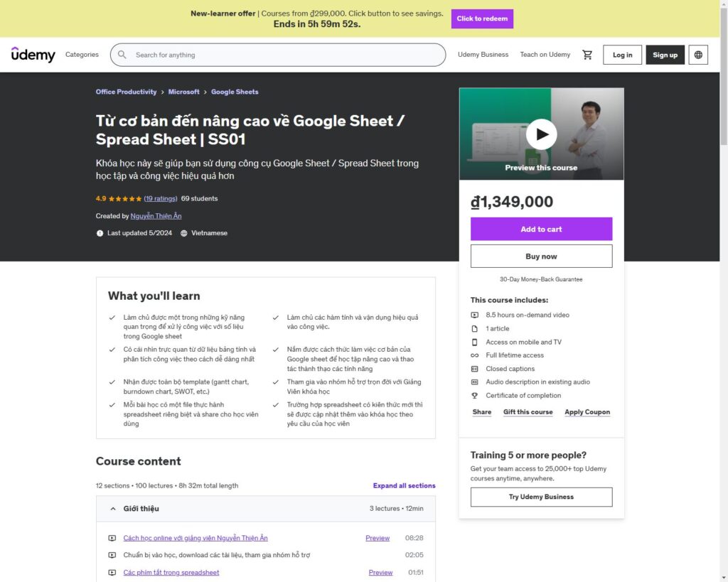The width and height of the screenshot is (728, 582).
Task: Click the Add to cart button
Action: 541,230
